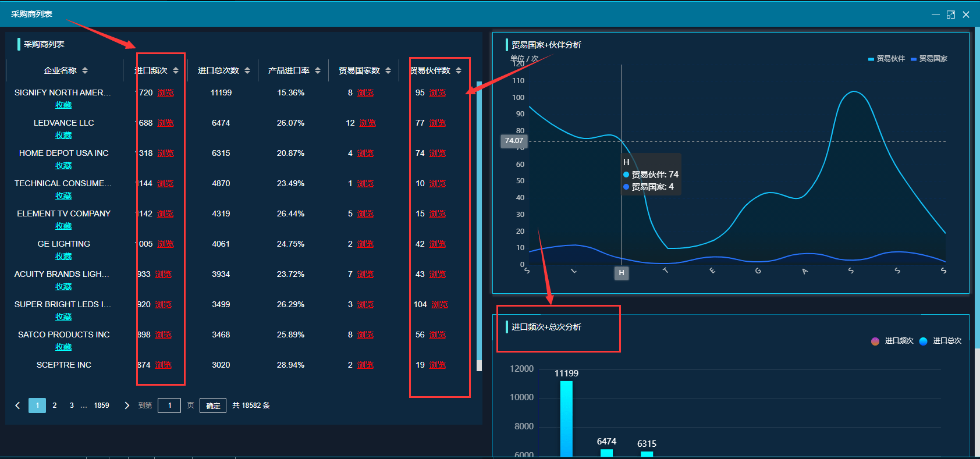Click table vertical scrollbar thumb

click(479, 221)
